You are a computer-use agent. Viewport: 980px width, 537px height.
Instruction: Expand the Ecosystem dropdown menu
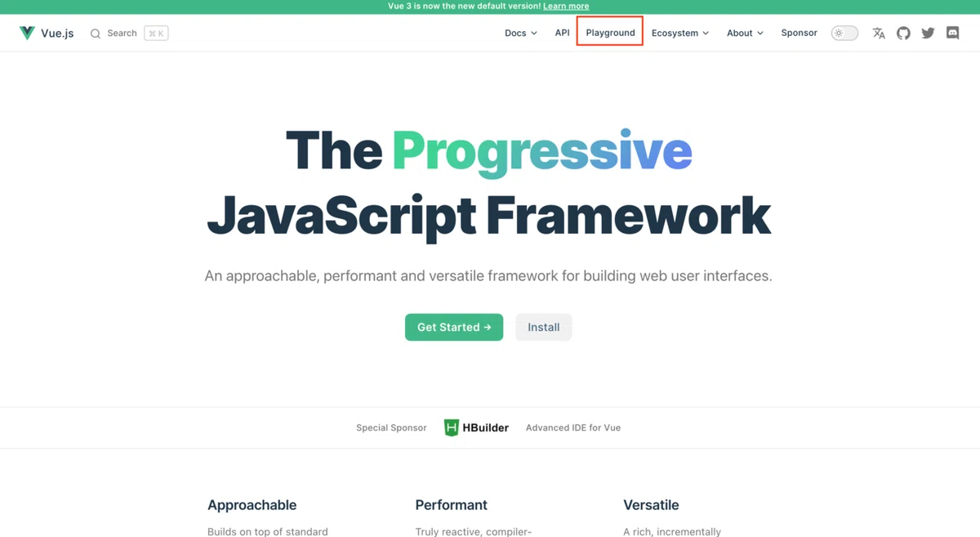pos(680,34)
